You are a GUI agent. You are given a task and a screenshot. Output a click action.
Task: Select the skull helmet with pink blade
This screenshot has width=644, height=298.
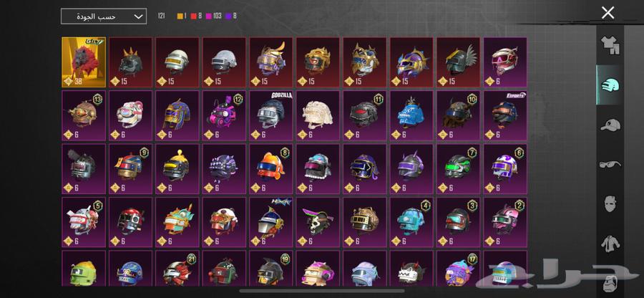click(x=318, y=222)
